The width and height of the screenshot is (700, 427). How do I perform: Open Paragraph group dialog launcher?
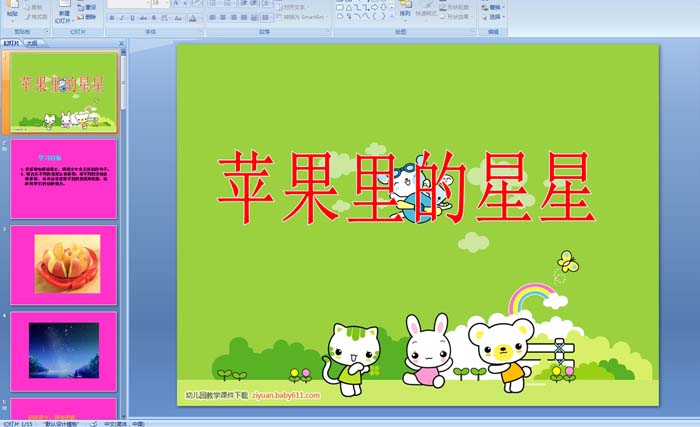[x=328, y=31]
